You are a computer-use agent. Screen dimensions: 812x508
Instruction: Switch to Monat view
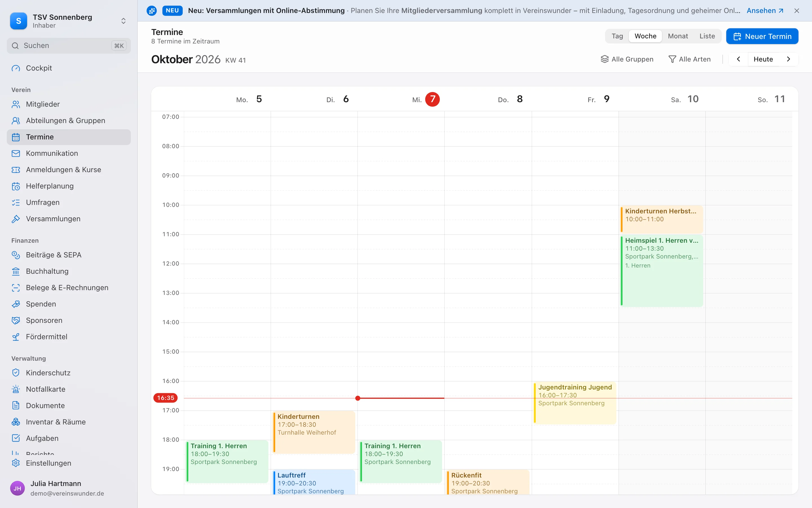[x=678, y=36]
